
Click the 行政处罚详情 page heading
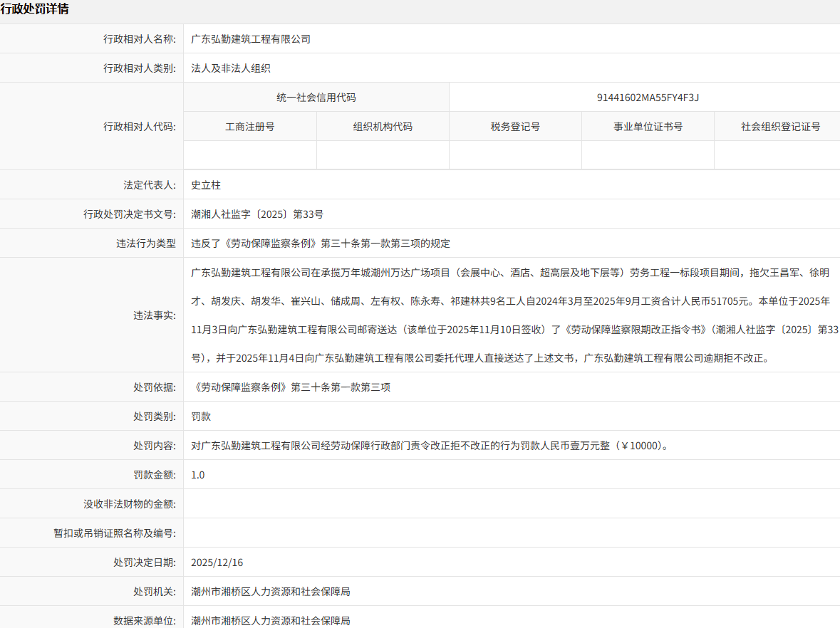35,10
